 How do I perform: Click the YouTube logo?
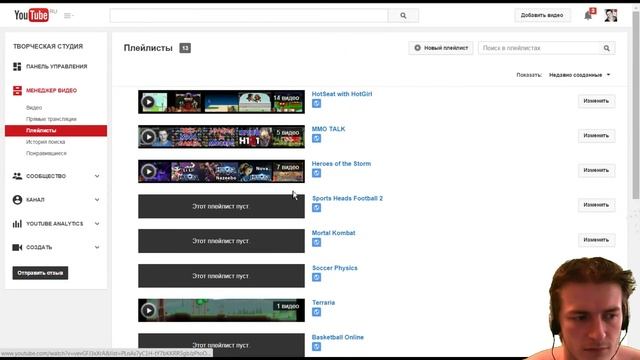[31, 16]
